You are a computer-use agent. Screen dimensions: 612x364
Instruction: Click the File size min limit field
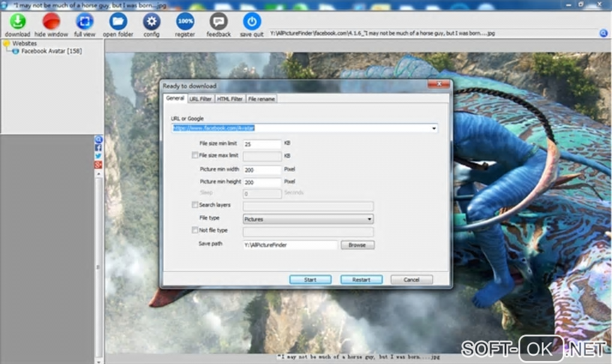coord(262,144)
